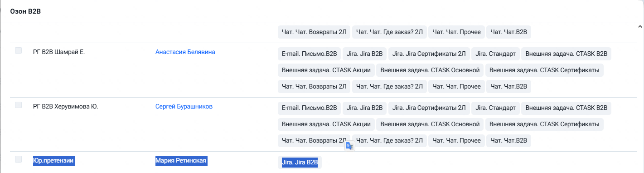This screenshot has width=644, height=173.
Task: Click Чат. Прочее tag in topmost row
Action: [x=456, y=32]
